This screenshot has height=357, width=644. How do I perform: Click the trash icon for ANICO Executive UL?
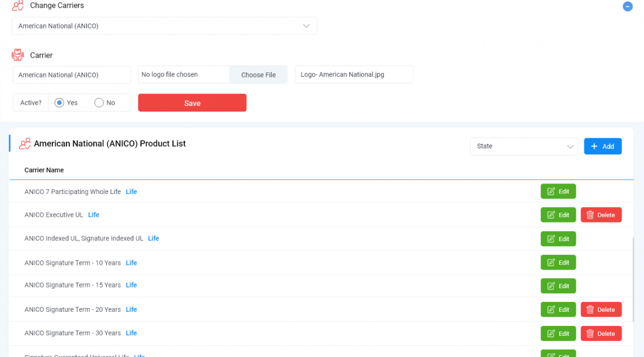(590, 215)
